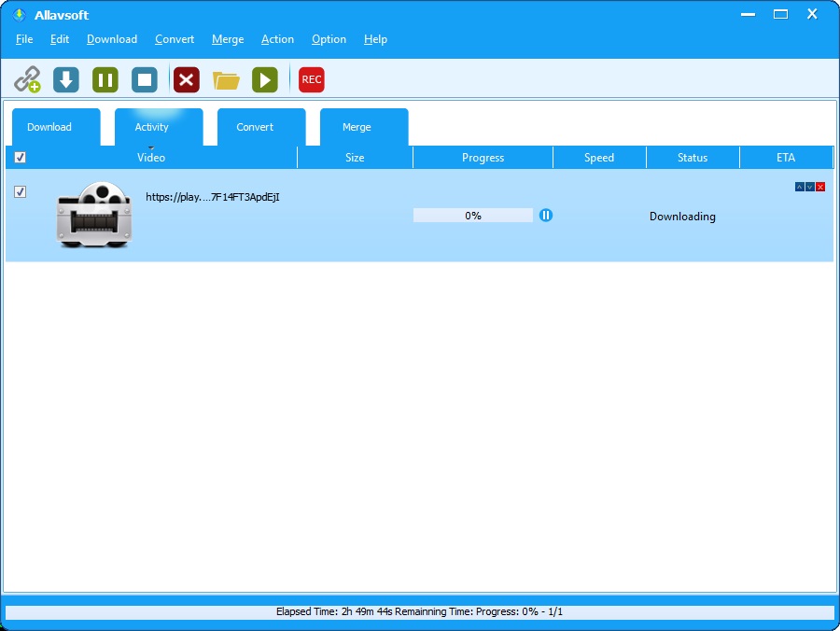Sort by the Status column header

[x=693, y=158]
